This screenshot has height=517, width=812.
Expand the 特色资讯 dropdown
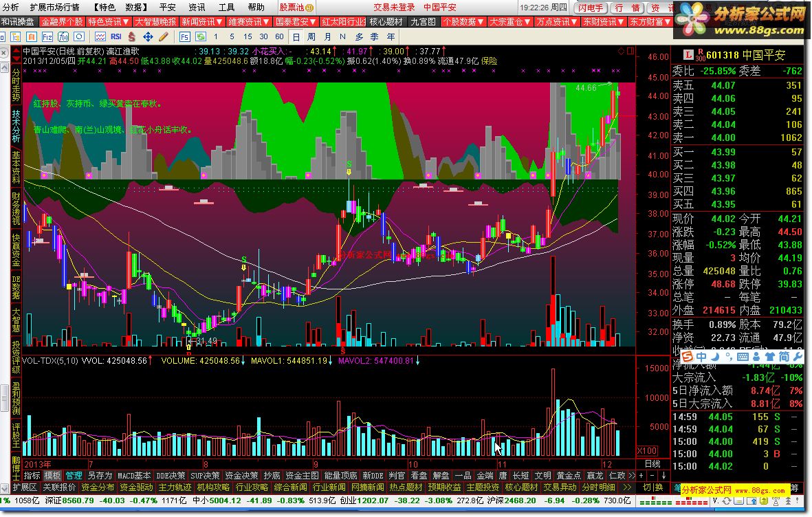pyautogui.click(x=108, y=22)
